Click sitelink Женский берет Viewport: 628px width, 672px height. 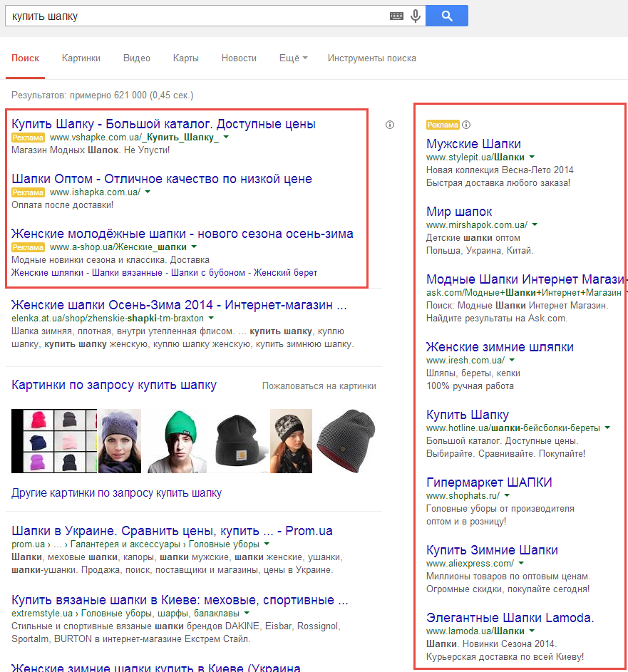pyautogui.click(x=285, y=272)
